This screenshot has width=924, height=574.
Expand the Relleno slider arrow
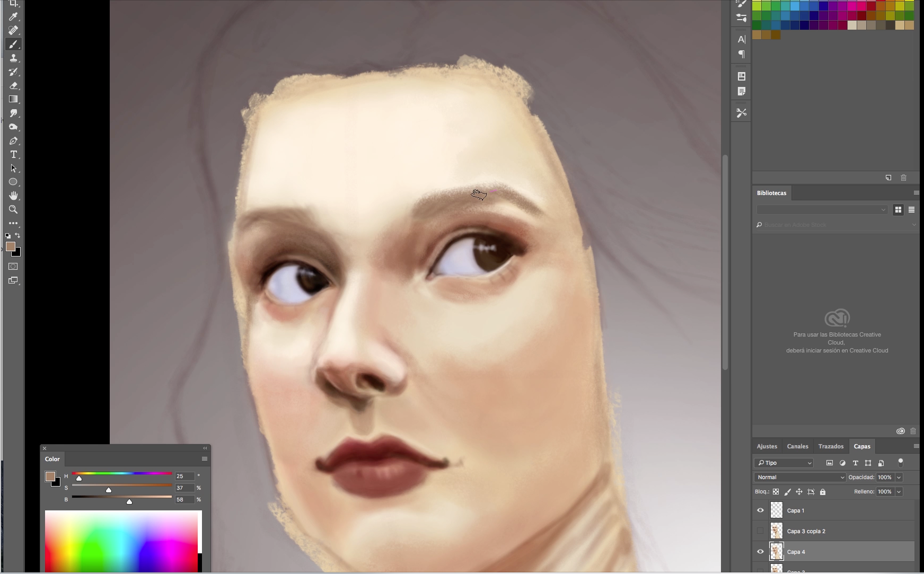click(x=899, y=492)
